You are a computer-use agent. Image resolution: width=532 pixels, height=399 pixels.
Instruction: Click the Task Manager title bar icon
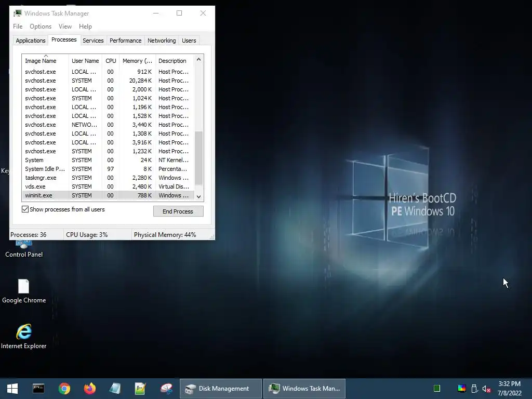[x=18, y=13]
